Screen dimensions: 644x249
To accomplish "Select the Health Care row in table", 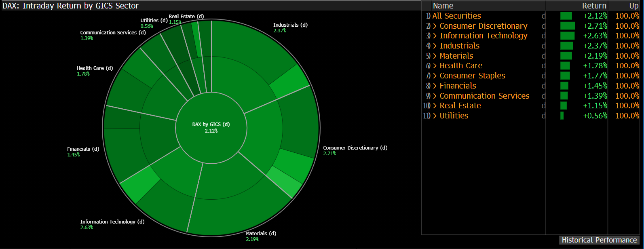I will coord(461,66).
